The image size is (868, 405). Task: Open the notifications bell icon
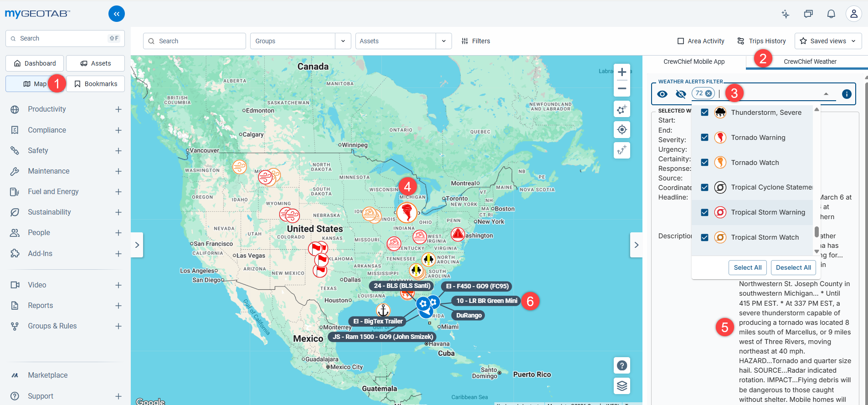coord(831,14)
